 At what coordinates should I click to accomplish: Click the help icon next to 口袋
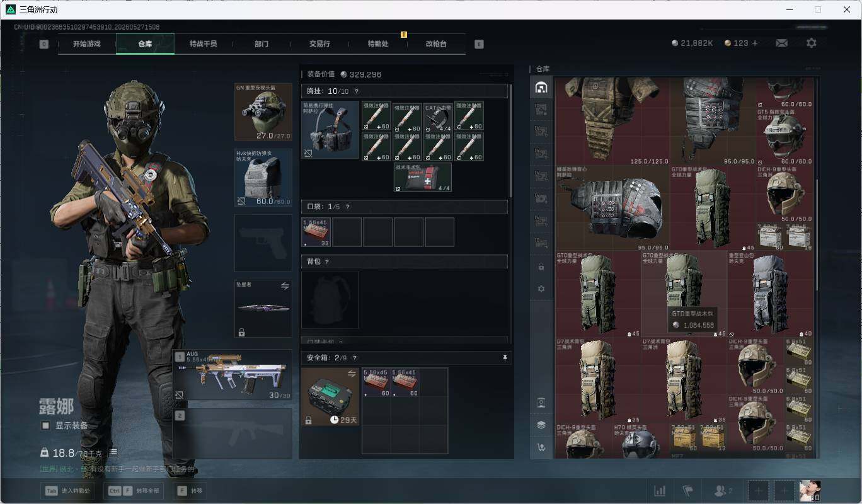click(x=347, y=207)
